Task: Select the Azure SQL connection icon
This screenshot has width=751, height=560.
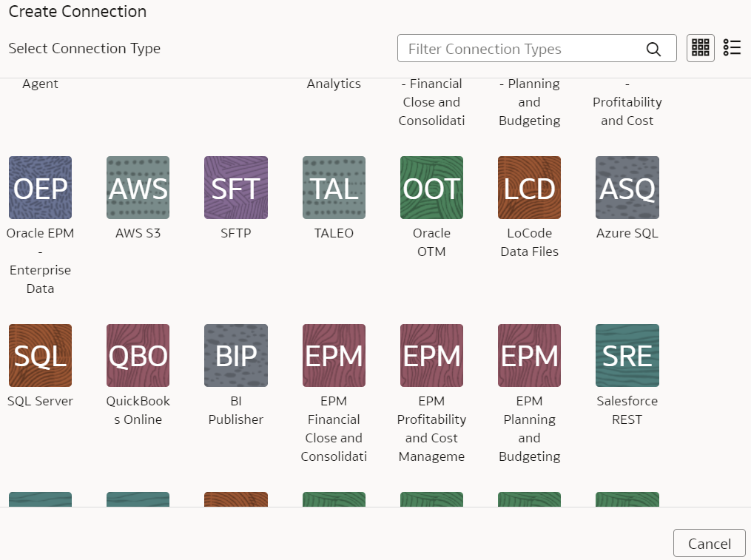Action: (x=627, y=188)
